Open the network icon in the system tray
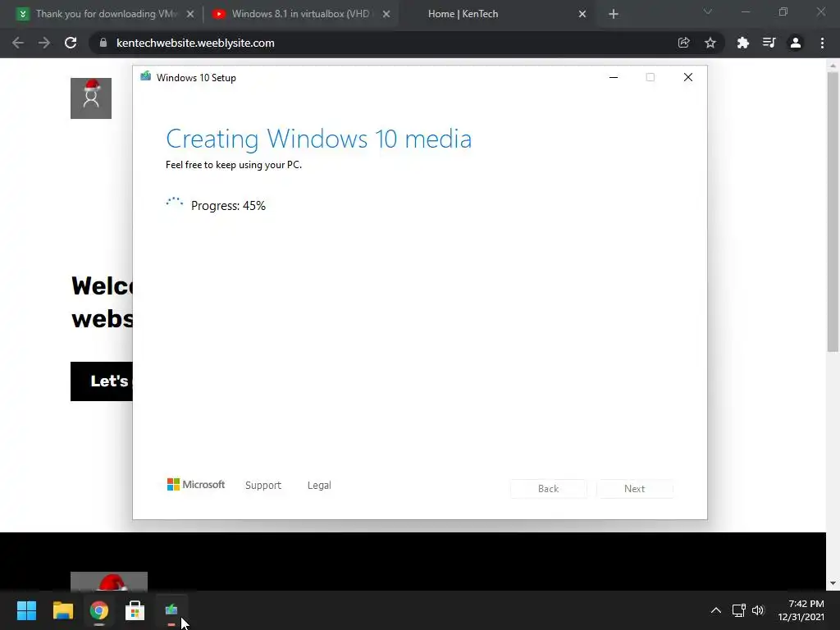 coord(739,610)
